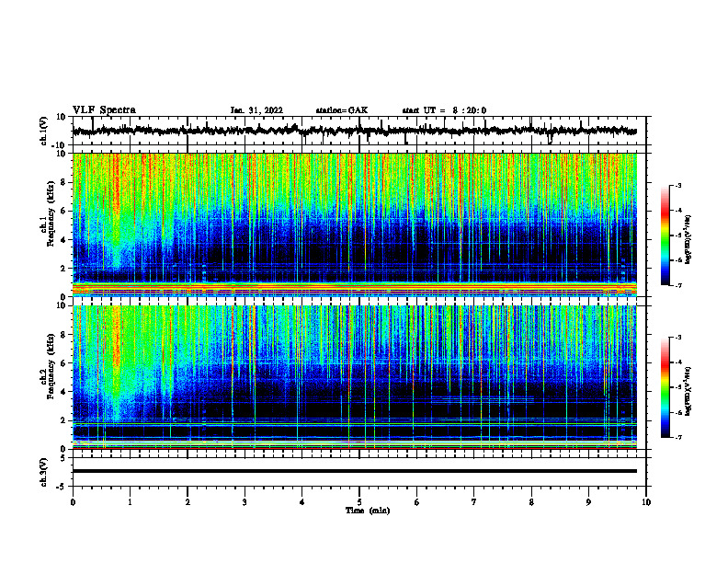The width and height of the screenshot is (728, 563).
Task: Click time axis tick label "0"
Action: [73, 502]
